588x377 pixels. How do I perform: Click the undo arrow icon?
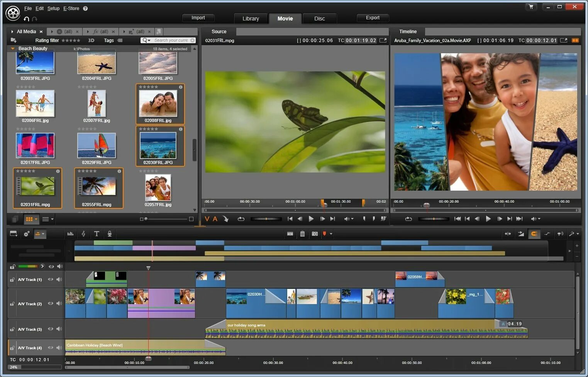[26, 19]
